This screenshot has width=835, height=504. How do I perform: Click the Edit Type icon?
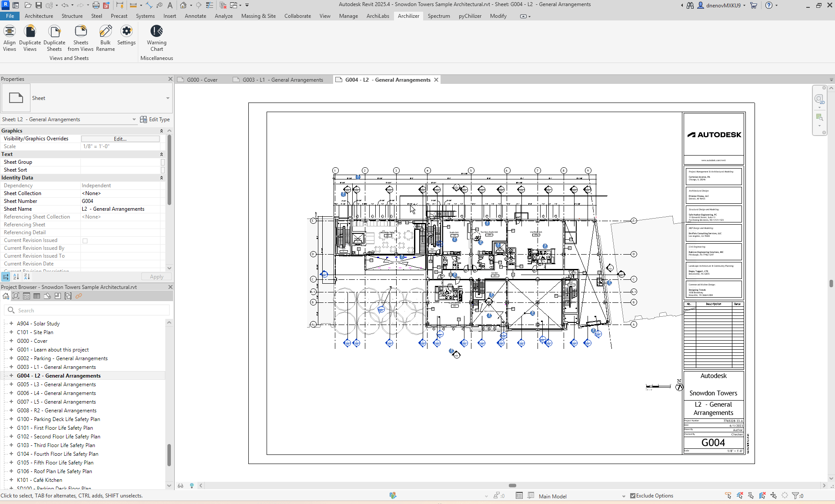(144, 119)
